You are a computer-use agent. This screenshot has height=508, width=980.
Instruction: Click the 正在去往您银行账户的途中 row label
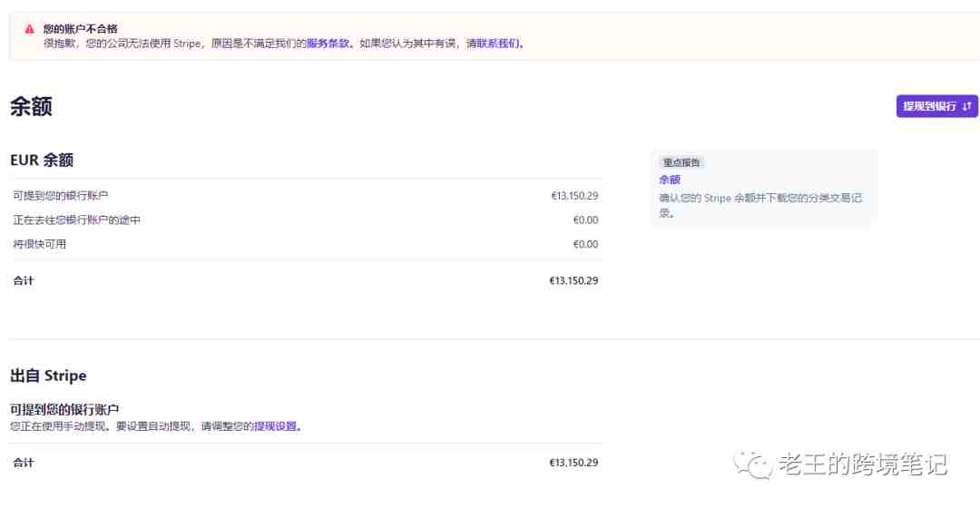(77, 220)
